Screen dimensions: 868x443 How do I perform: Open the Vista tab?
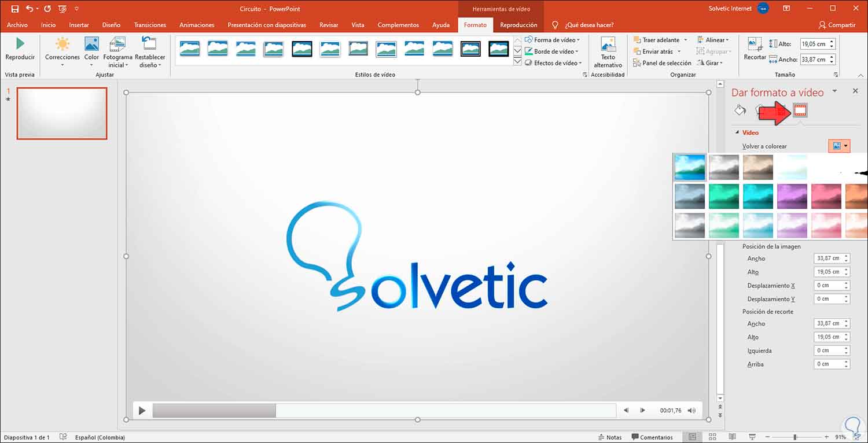[x=358, y=25]
